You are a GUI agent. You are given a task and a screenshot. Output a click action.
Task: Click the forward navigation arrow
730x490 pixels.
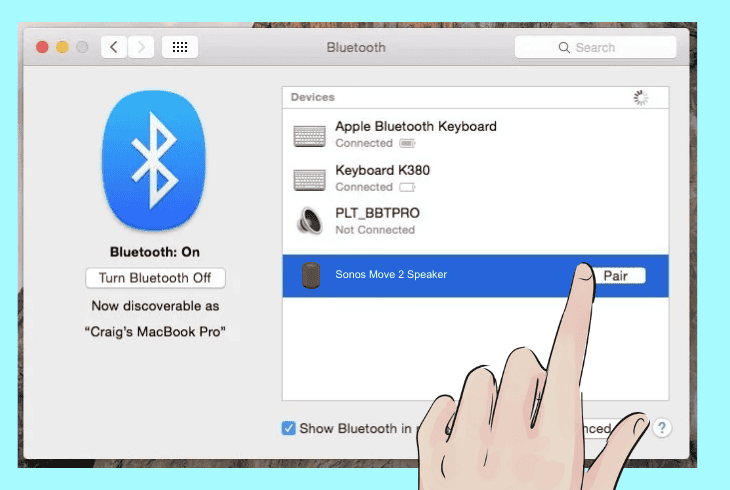(141, 47)
